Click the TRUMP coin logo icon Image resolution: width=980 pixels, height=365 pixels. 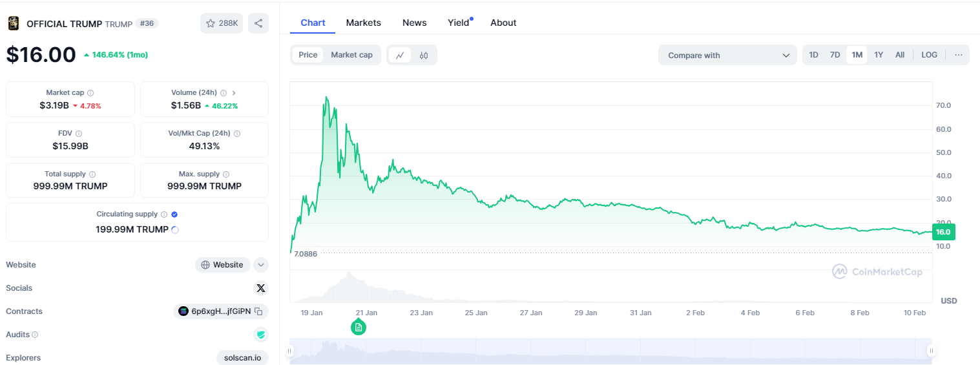point(13,23)
